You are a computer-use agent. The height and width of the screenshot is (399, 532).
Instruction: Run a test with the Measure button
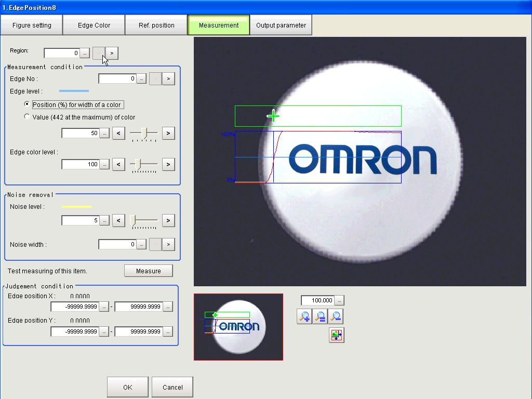click(149, 271)
